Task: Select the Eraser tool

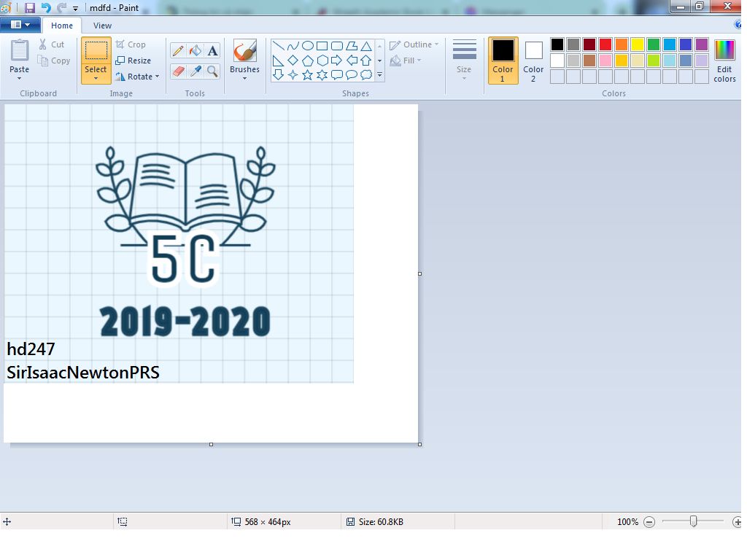Action: 178,71
